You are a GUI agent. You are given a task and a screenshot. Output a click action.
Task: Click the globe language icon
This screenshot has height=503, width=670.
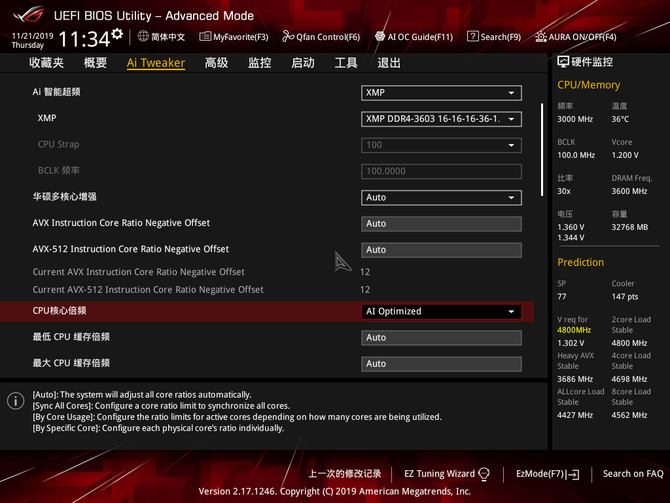(143, 37)
